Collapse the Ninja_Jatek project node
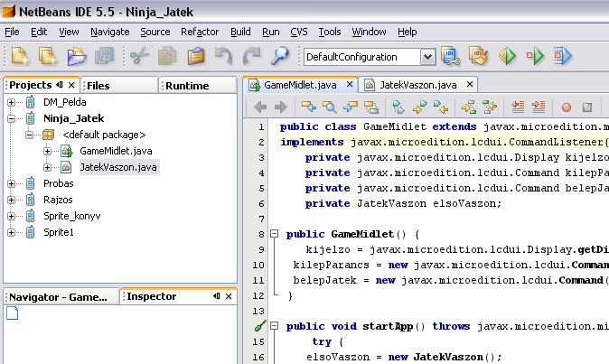Image resolution: width=609 pixels, height=364 pixels. pyautogui.click(x=11, y=118)
